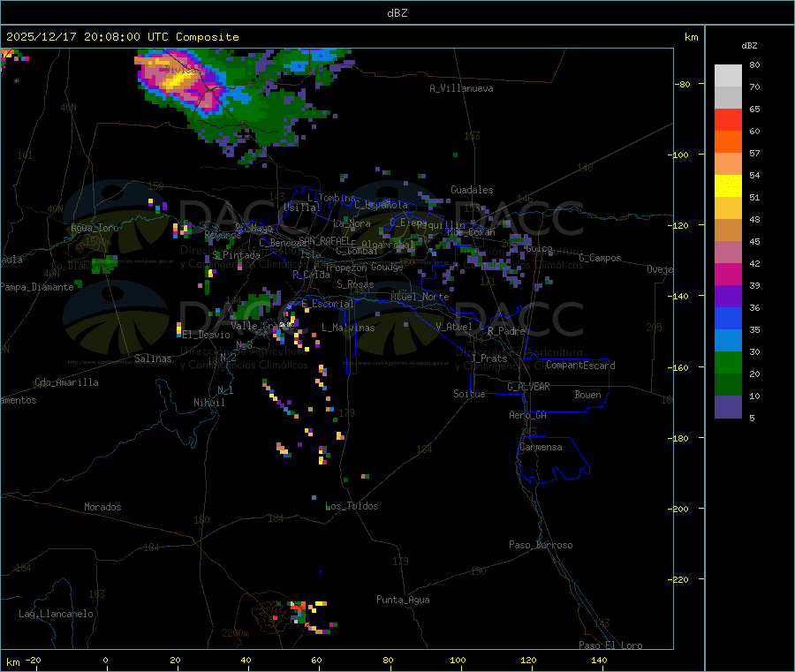Click the dBZ title at top
The height and width of the screenshot is (672, 795).
coord(397,13)
